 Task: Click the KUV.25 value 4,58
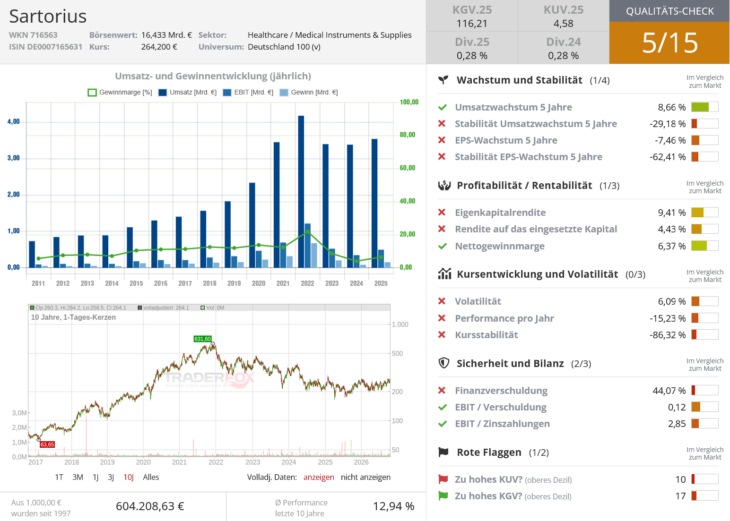pos(563,23)
